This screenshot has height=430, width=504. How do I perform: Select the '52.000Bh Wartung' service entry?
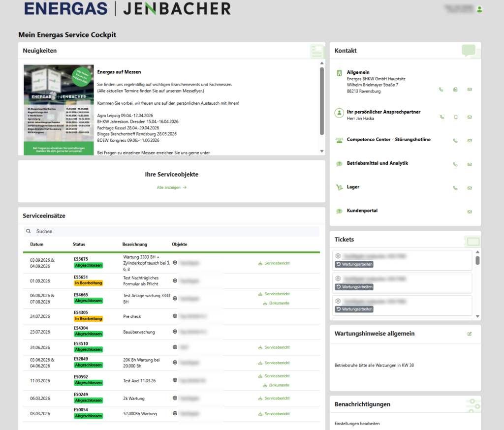click(x=140, y=414)
